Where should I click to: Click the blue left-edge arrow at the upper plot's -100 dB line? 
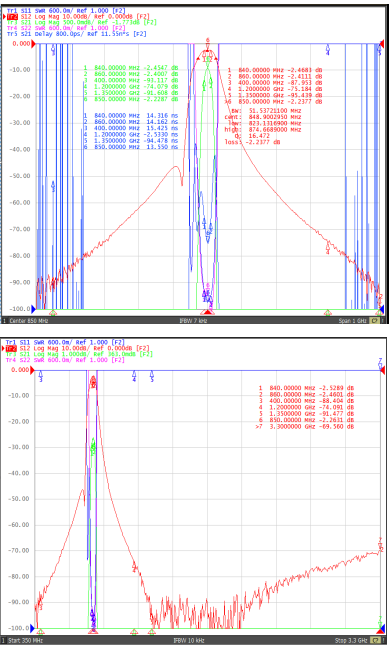coord(33,309)
